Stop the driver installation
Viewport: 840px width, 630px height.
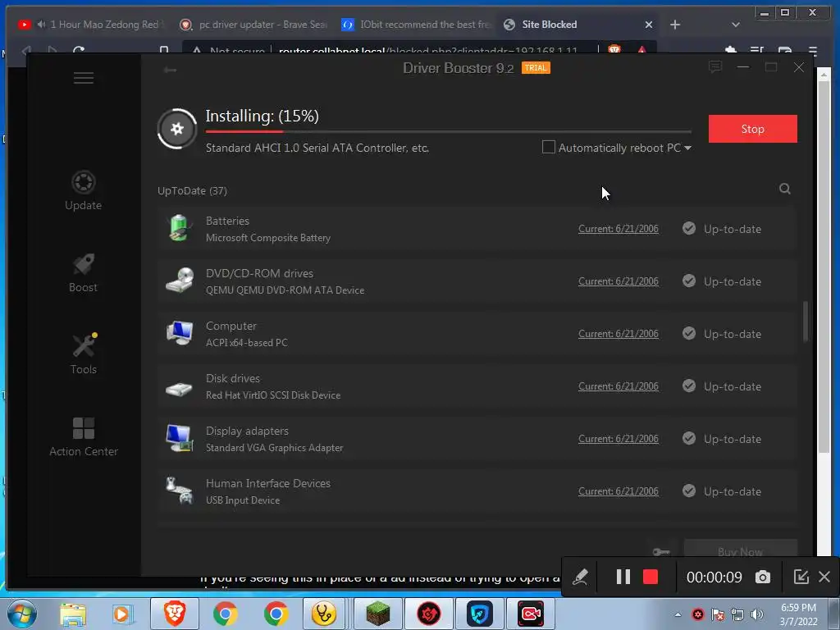point(753,129)
